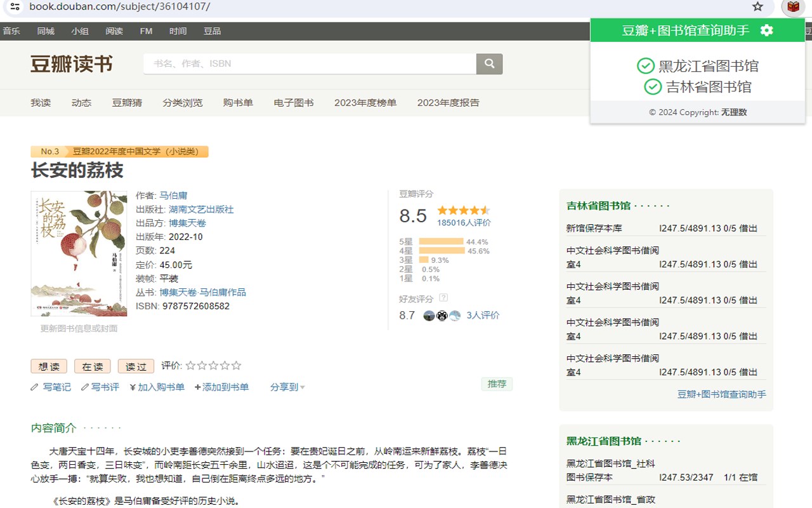Open publisher 湖南文艺出版社 link

(201, 210)
